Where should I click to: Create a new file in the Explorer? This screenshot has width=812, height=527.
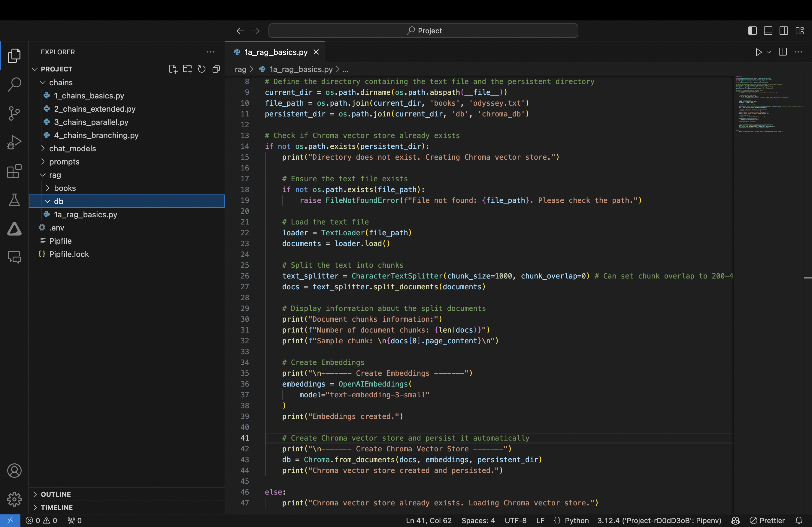pos(173,69)
